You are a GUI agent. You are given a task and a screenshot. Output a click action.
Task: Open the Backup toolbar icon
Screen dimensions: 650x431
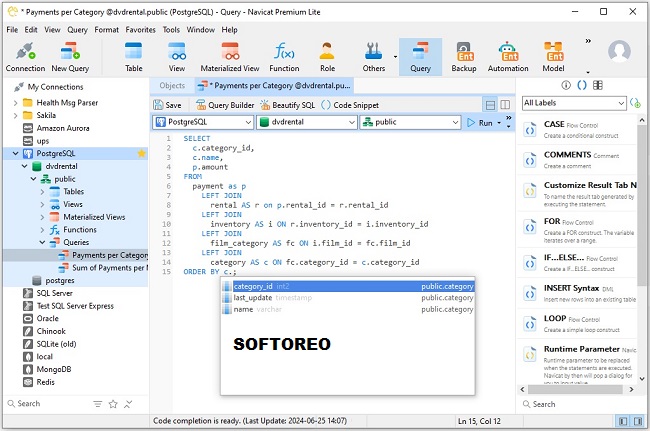click(463, 57)
